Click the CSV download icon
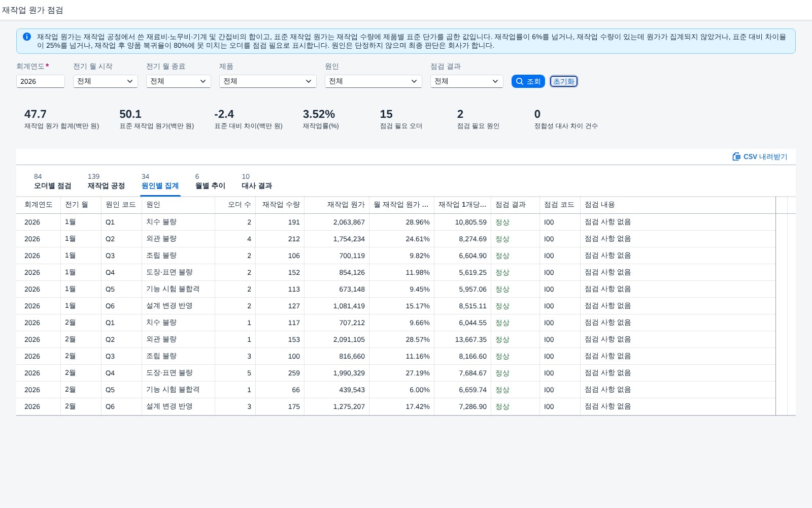 (x=736, y=156)
